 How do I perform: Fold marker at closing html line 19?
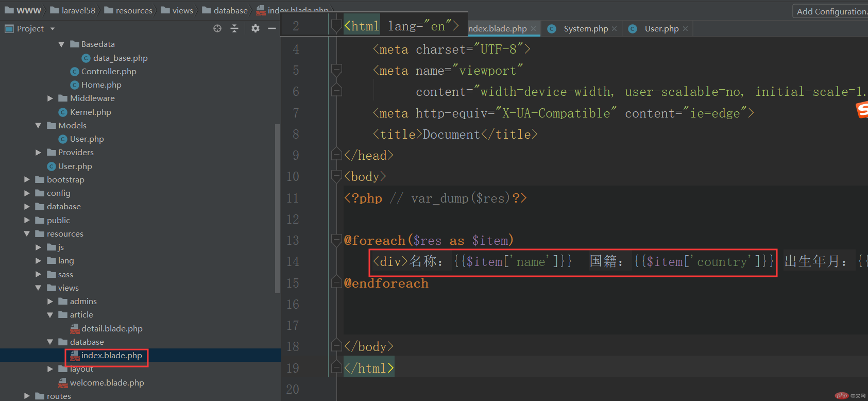[336, 367]
